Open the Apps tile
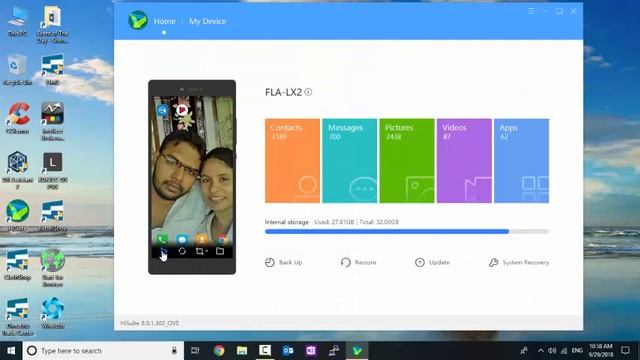The width and height of the screenshot is (640, 360). (x=521, y=161)
